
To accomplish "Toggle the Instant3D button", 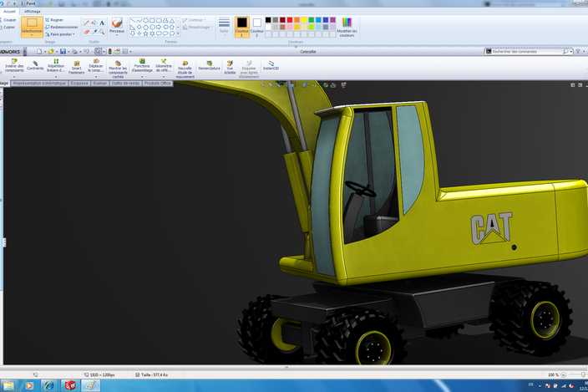I will [x=271, y=66].
